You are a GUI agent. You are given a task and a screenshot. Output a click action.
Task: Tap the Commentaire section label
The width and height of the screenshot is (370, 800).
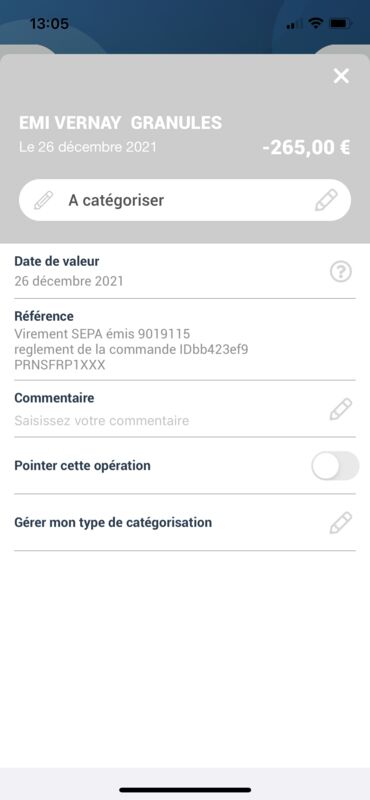coord(54,397)
